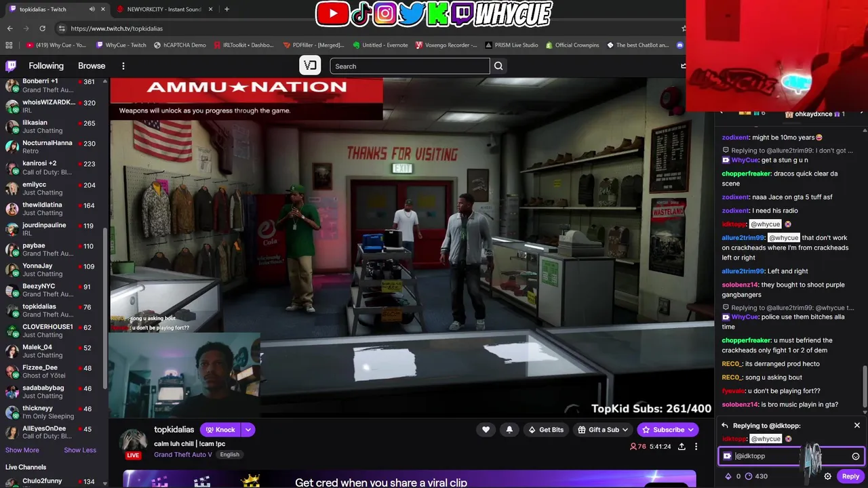The width and height of the screenshot is (868, 488).
Task: Toggle notifications bell for topkidalias
Action: click(509, 430)
